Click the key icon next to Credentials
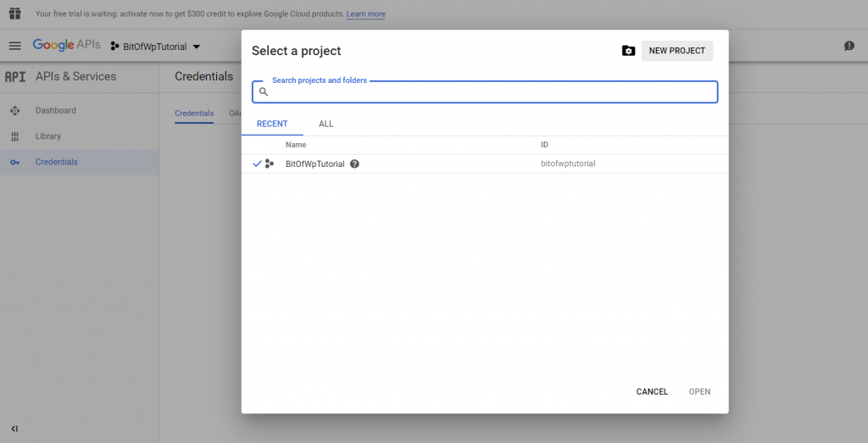Image resolution: width=868 pixels, height=443 pixels. pos(15,162)
